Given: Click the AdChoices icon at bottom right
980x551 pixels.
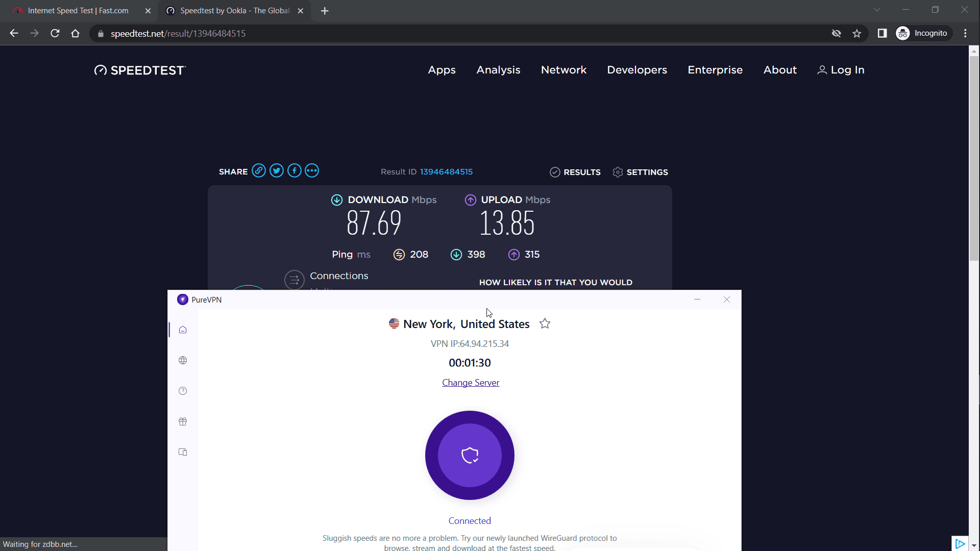Looking at the screenshot, I should [x=960, y=544].
